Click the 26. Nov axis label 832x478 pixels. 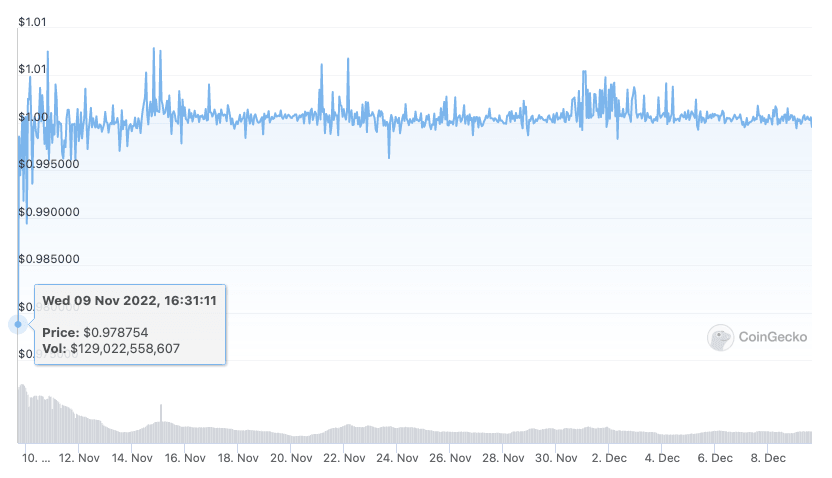[450, 458]
